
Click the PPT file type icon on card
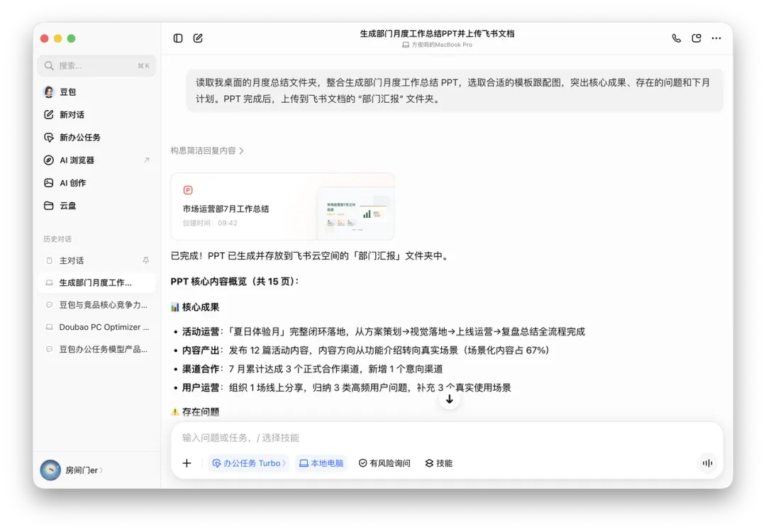pyautogui.click(x=187, y=190)
